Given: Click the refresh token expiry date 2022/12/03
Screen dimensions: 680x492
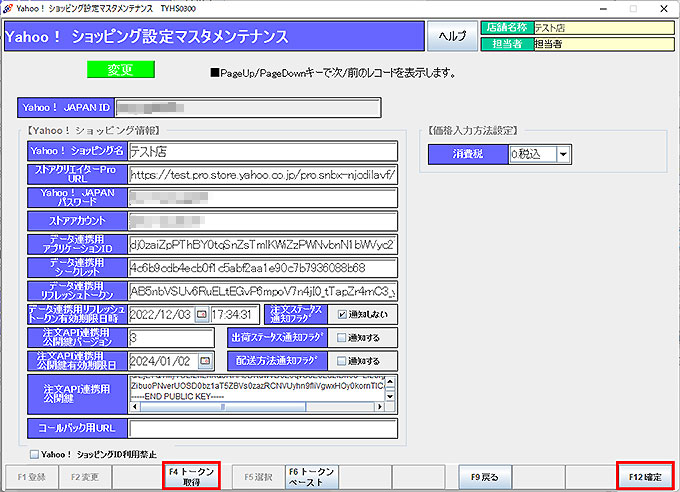Looking at the screenshot, I should [x=160, y=315].
